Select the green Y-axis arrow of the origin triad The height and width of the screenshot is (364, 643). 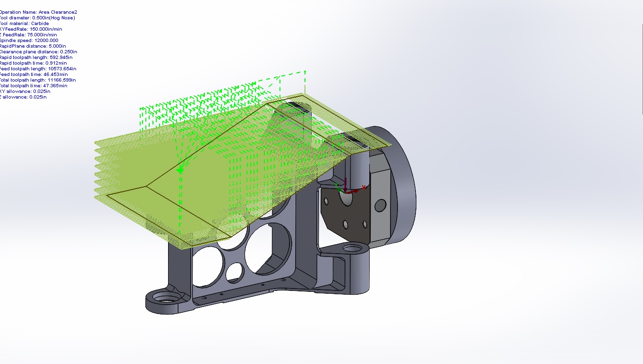339,190
